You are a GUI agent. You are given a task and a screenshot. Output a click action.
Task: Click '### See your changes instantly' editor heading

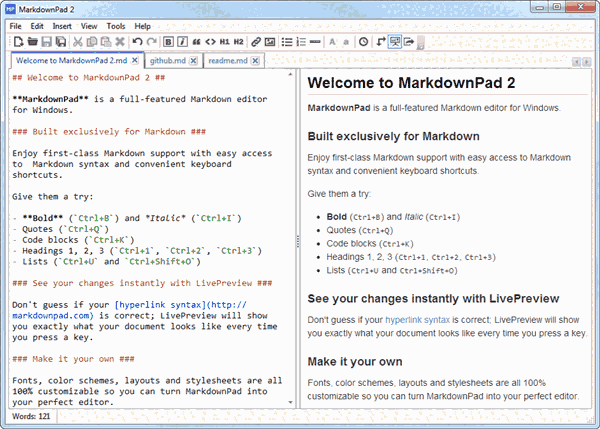click(x=142, y=283)
